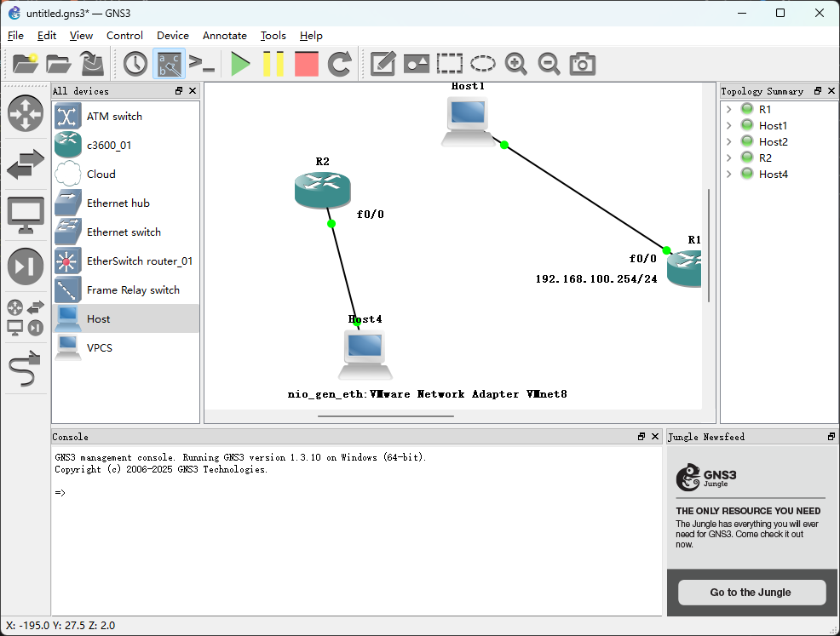Suspend all devices with yellow pause
The width and height of the screenshot is (840, 636).
tap(273, 64)
